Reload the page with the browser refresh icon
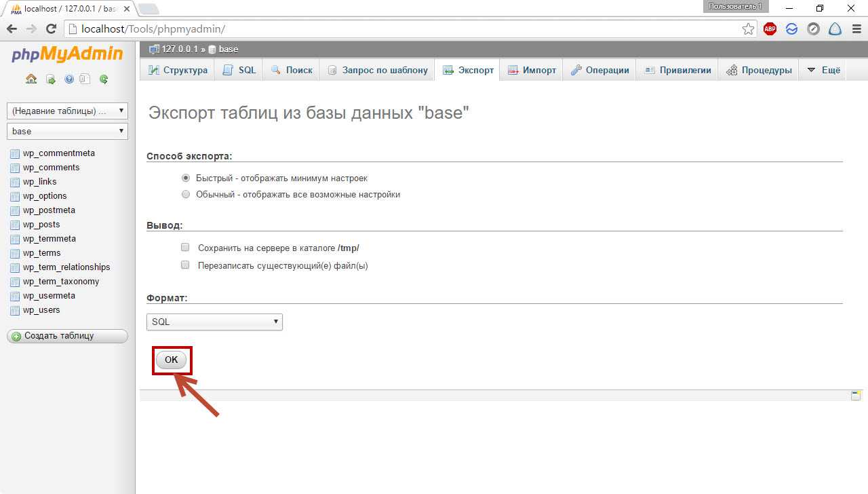Image resolution: width=868 pixels, height=494 pixels. [x=51, y=29]
